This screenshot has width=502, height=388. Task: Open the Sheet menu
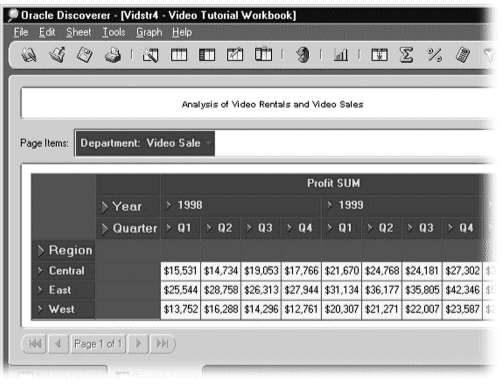point(78,32)
